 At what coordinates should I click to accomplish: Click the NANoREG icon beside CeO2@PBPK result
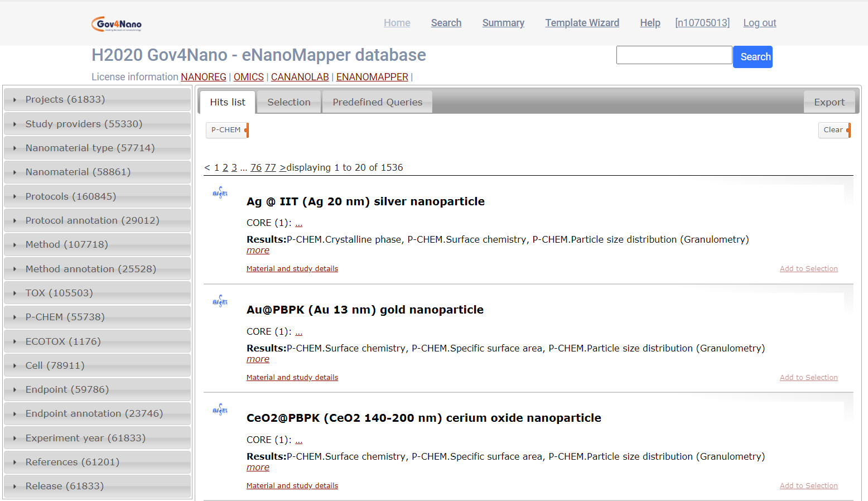click(219, 410)
